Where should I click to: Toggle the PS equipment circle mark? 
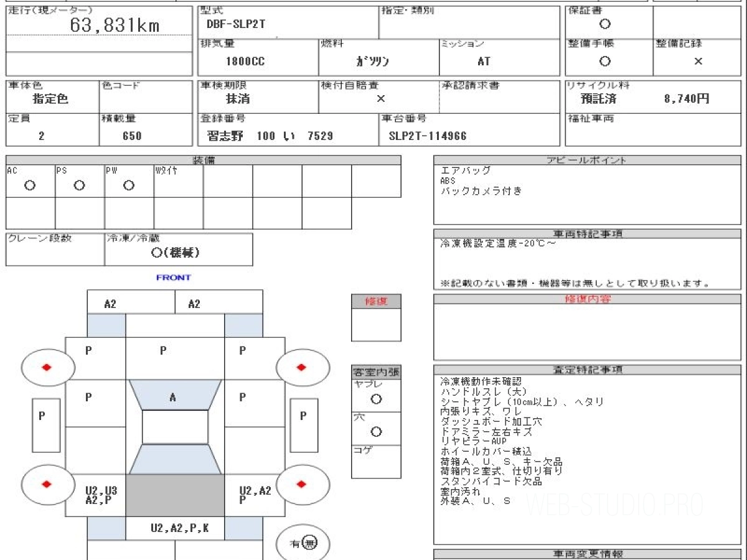coord(79,185)
